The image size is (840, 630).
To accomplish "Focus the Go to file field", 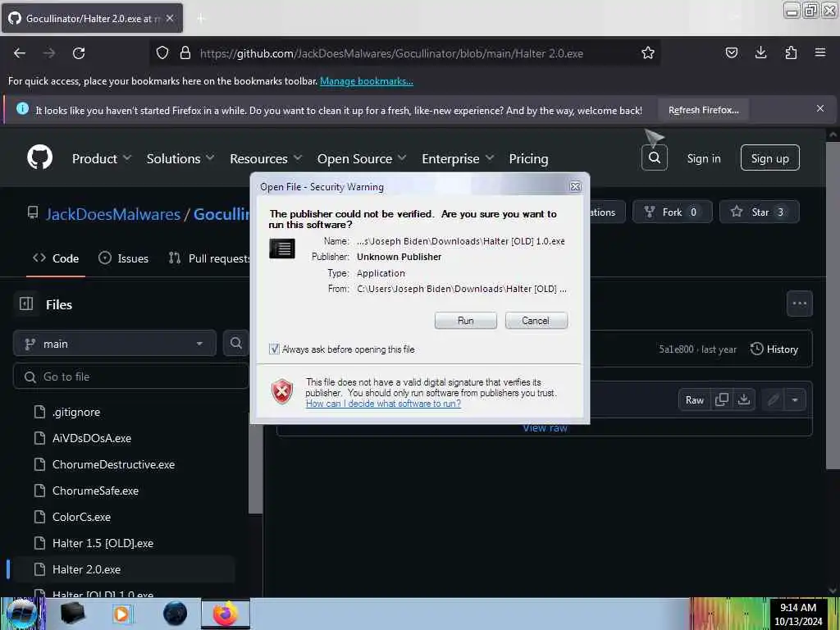I will pos(131,377).
